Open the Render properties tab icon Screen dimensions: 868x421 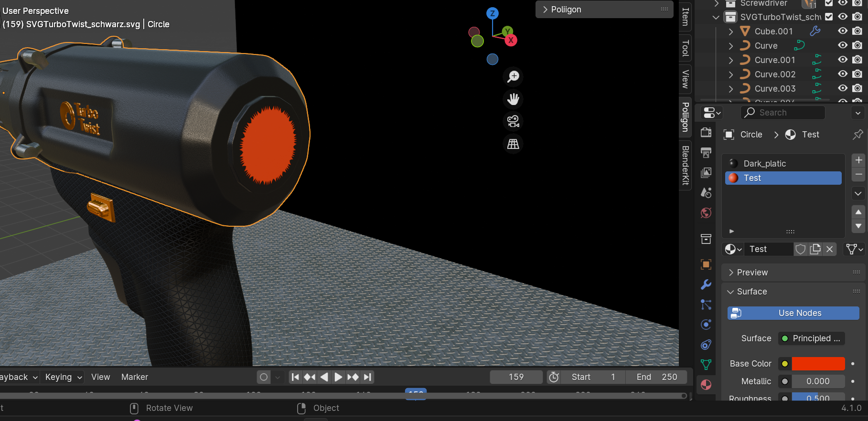point(706,132)
